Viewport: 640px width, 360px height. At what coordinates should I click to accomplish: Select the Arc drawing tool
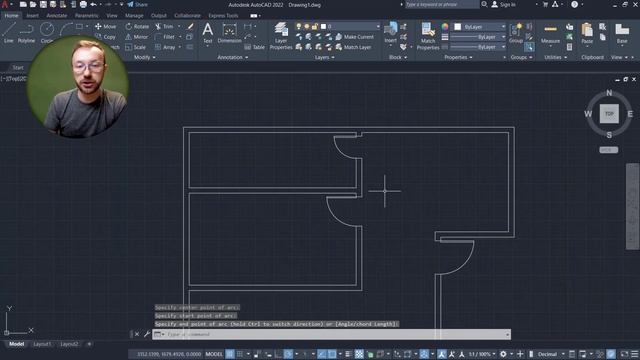(x=65, y=29)
